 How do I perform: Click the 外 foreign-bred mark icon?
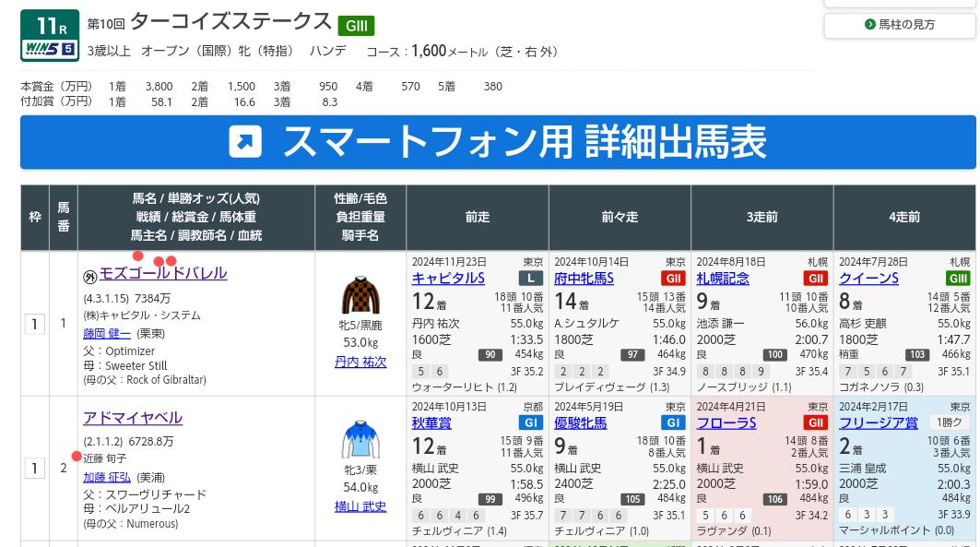tap(90, 277)
